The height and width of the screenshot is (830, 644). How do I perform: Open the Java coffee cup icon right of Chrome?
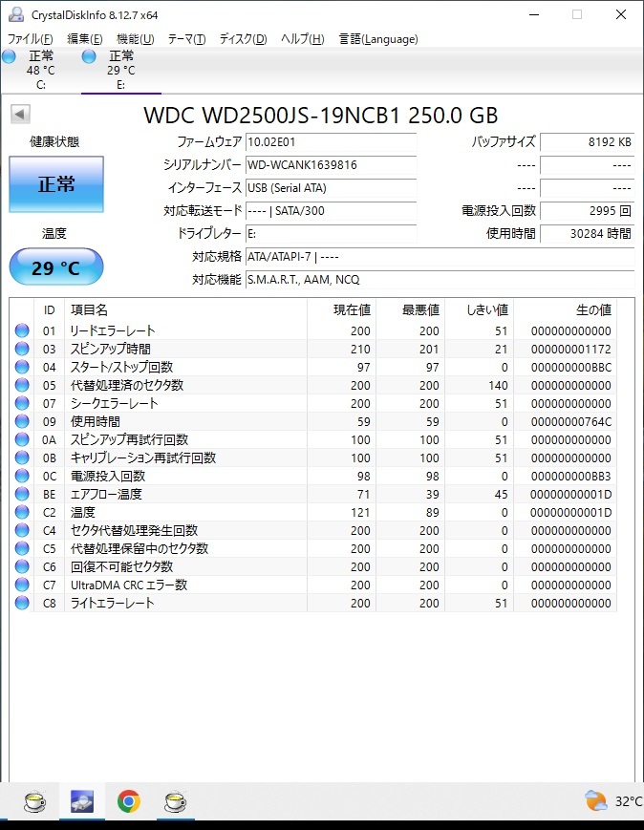pos(175,801)
